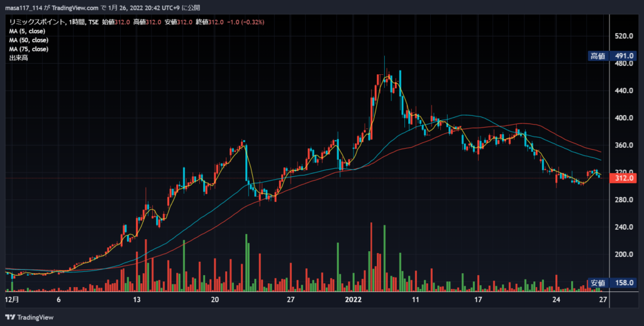Click the 終値312.0 close value in legend
644x326 pixels.
(x=209, y=22)
